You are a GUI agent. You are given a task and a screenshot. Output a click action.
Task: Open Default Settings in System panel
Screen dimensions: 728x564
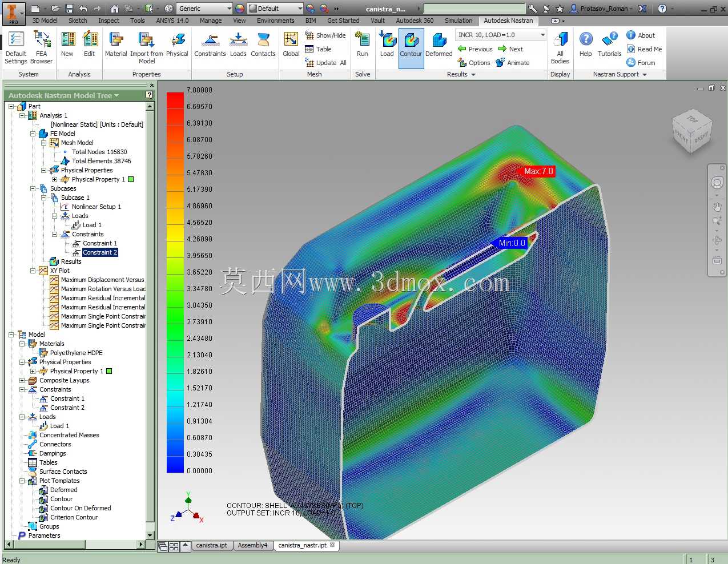[16, 47]
